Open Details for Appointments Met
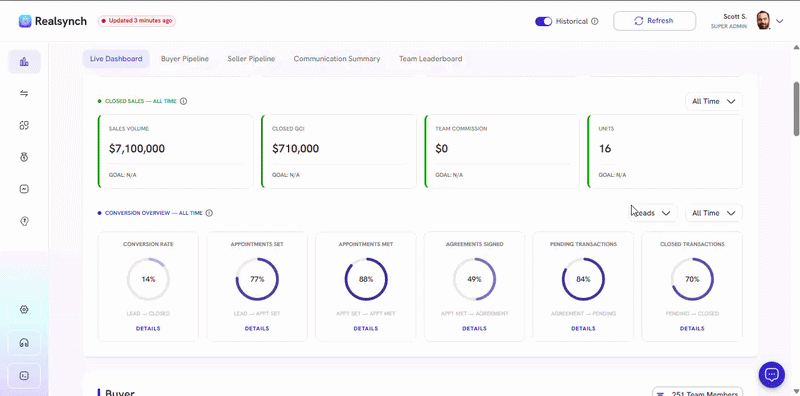This screenshot has width=800, height=396. pos(366,329)
